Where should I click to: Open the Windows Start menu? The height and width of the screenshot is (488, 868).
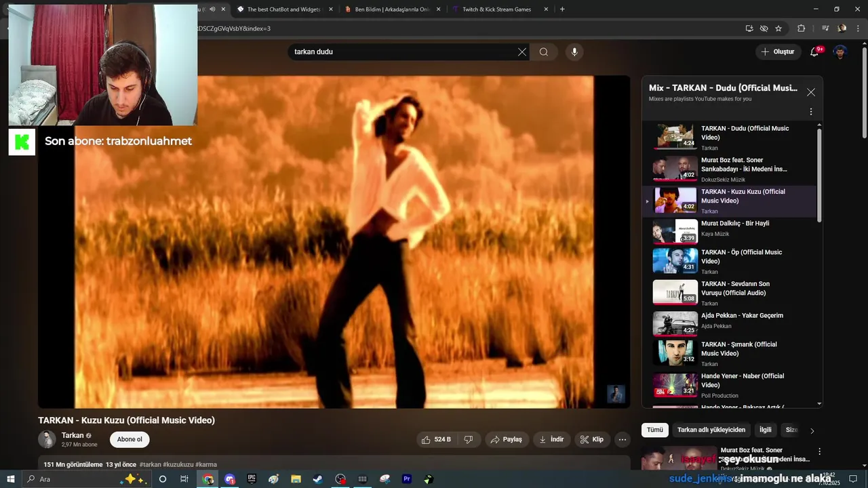click(x=11, y=479)
